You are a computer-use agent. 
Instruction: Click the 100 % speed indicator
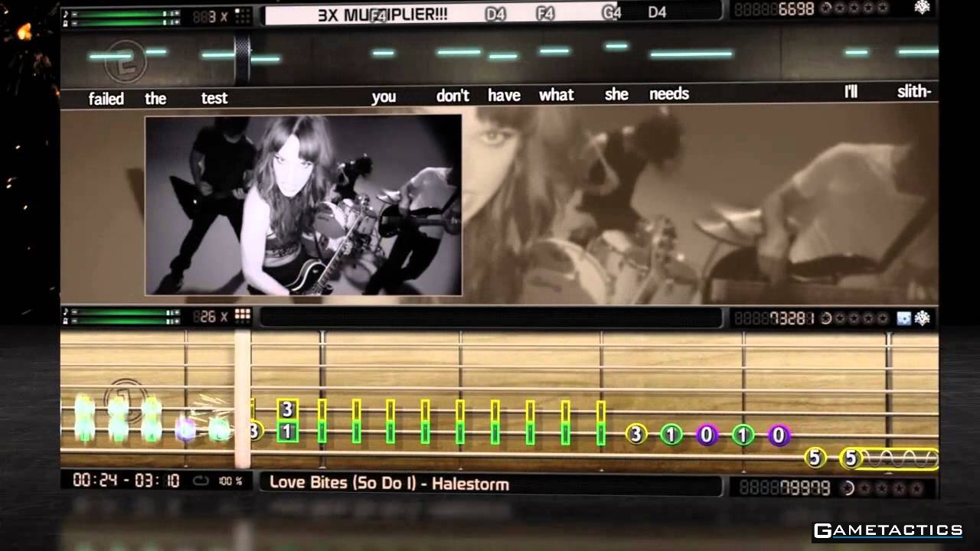pos(230,481)
